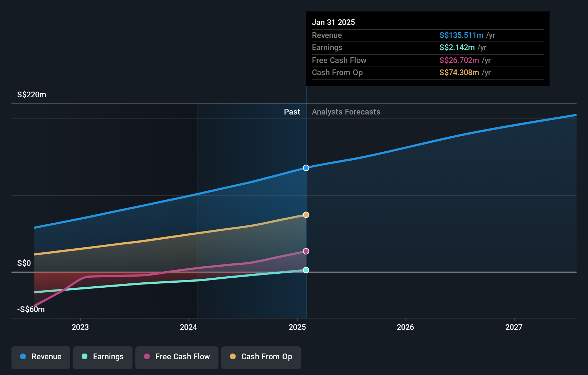Switch to the Past section of chart
The image size is (588, 375).
(x=292, y=112)
